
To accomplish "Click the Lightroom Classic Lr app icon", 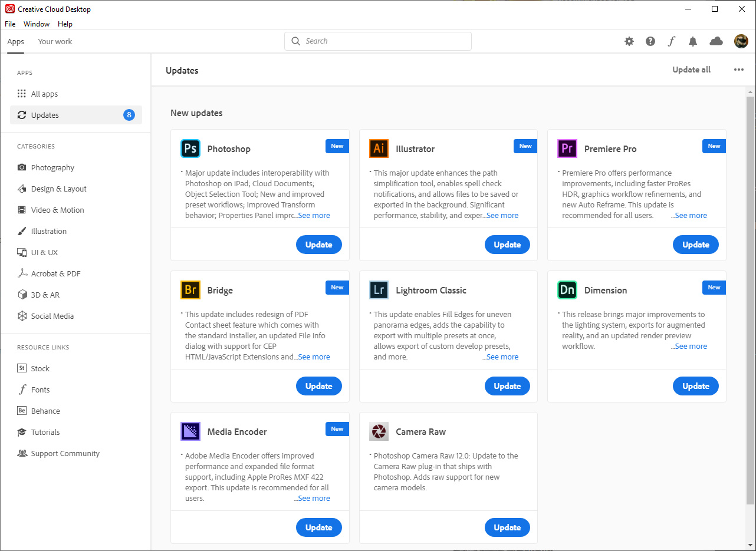I will pos(379,290).
